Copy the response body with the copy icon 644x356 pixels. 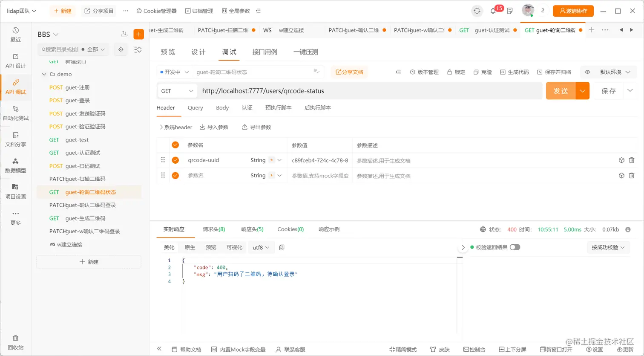282,247
